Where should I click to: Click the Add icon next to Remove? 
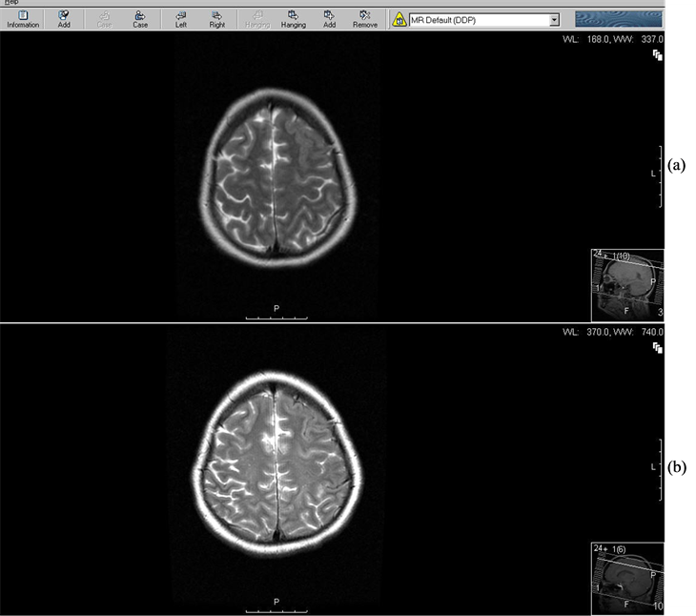pos(329,18)
